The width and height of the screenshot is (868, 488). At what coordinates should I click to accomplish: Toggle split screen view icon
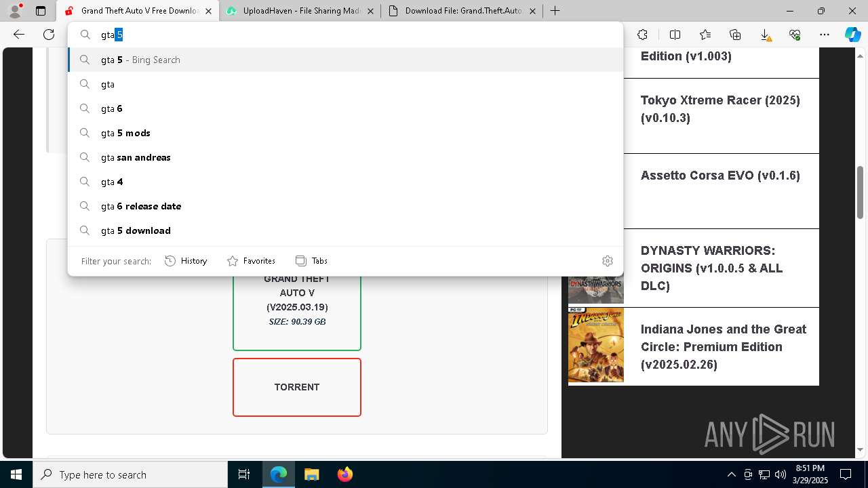(675, 35)
